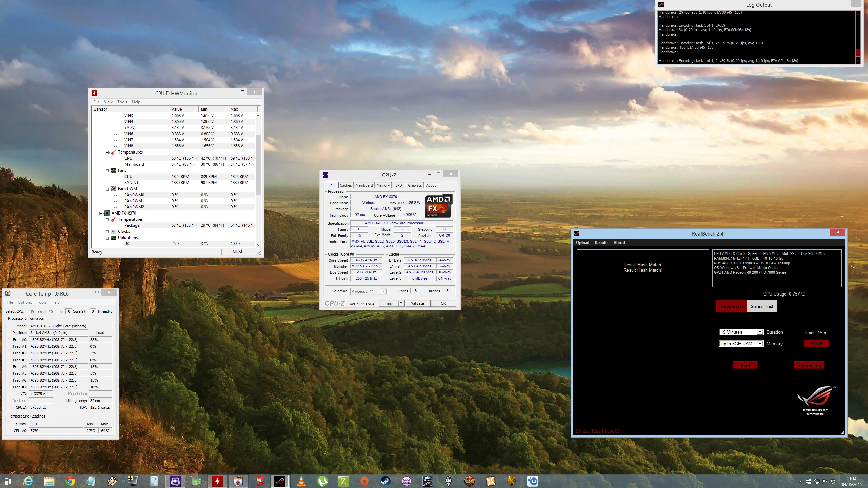The width and height of the screenshot is (868, 488).
Task: Select the FANIN1 row in HWMonitor
Action: tap(174, 183)
